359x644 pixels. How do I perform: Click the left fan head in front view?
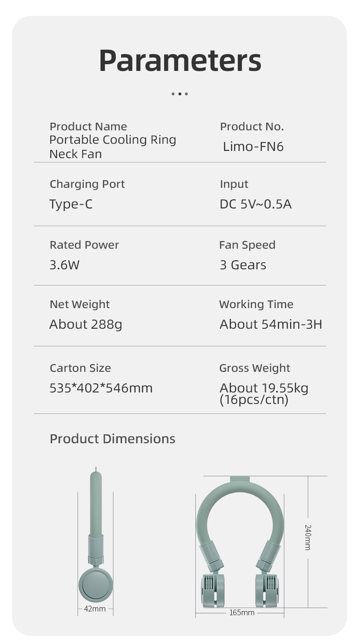click(213, 590)
